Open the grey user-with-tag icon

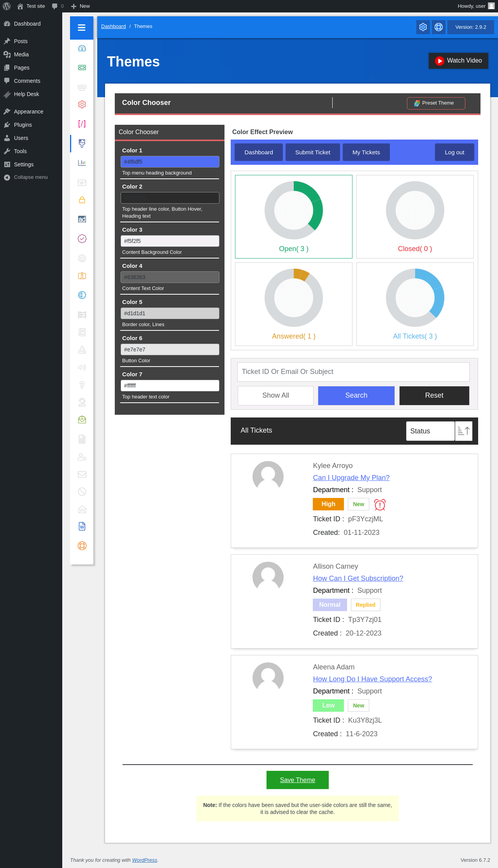point(82,457)
